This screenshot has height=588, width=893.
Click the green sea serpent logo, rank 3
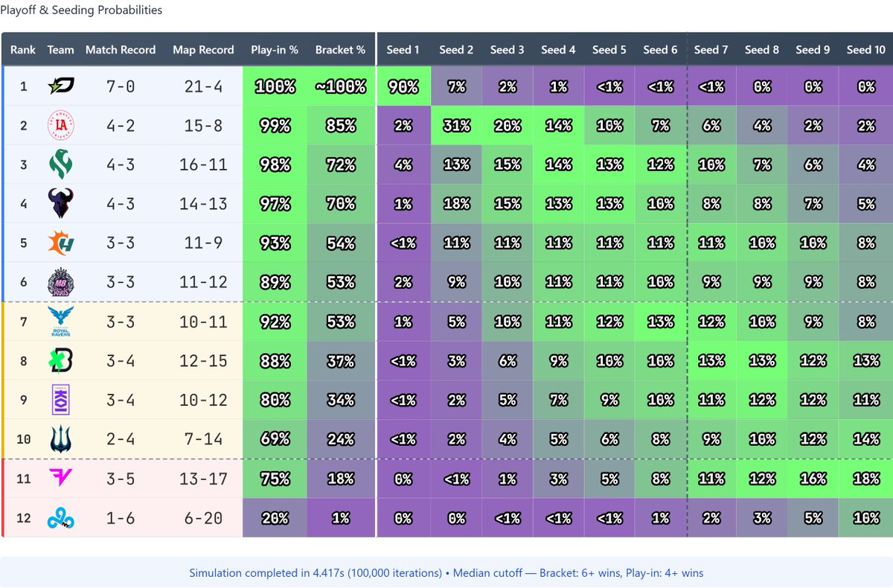point(60,164)
